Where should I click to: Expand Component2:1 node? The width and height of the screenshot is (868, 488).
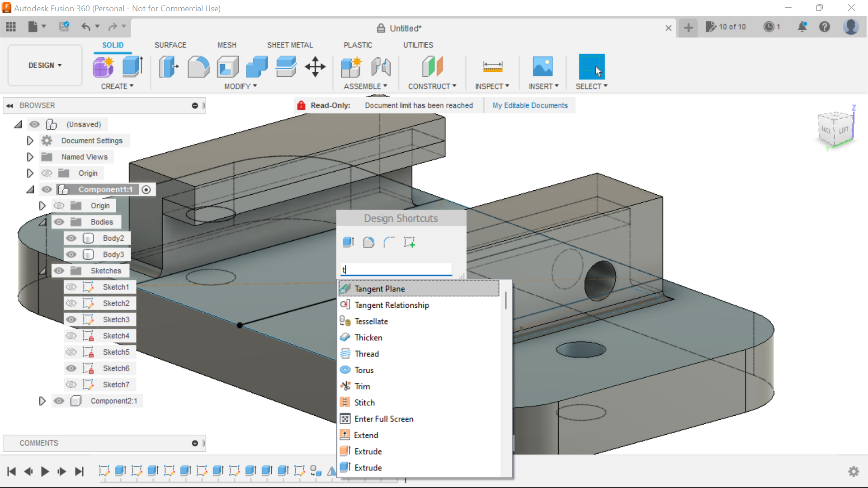(42, 401)
